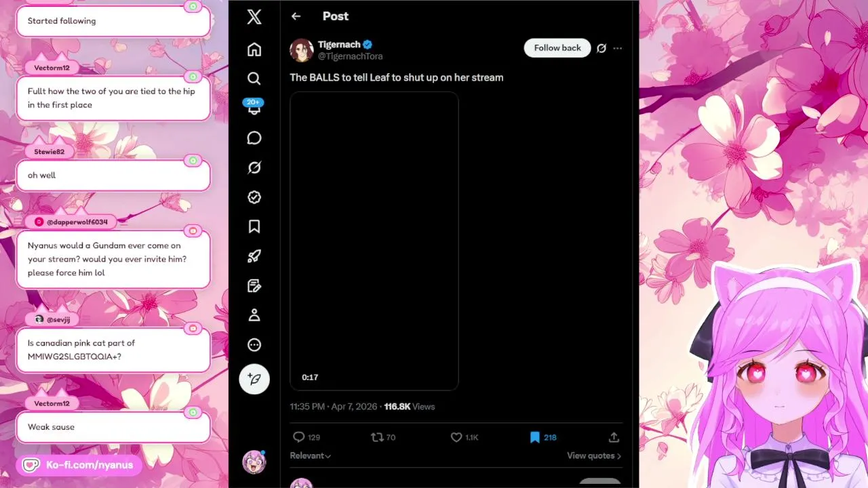This screenshot has width=868, height=488.
Task: Expand the Relevant reply sort dropdown
Action: tap(311, 456)
